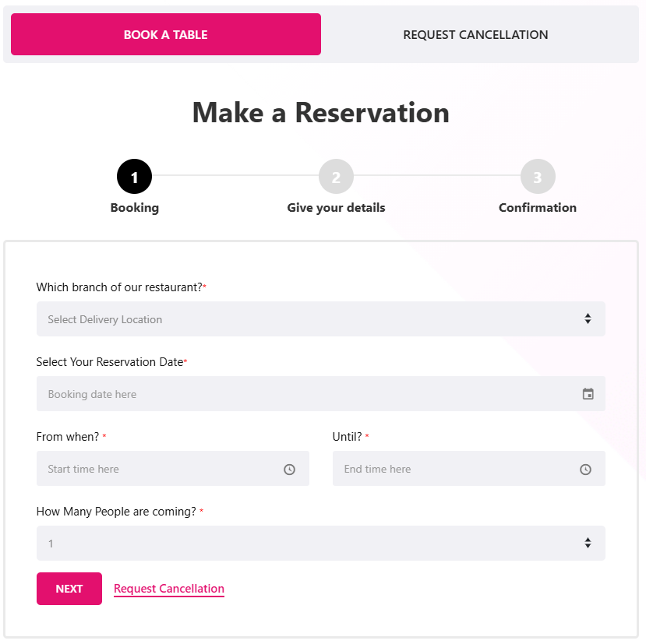The image size is (646, 644).
Task: Open the Select Delivery Location dropdown
Action: (x=312, y=319)
